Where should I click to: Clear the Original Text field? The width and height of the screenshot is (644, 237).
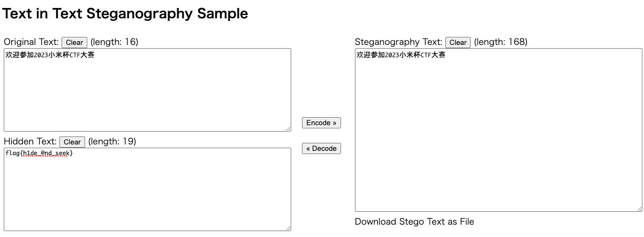coord(74,42)
